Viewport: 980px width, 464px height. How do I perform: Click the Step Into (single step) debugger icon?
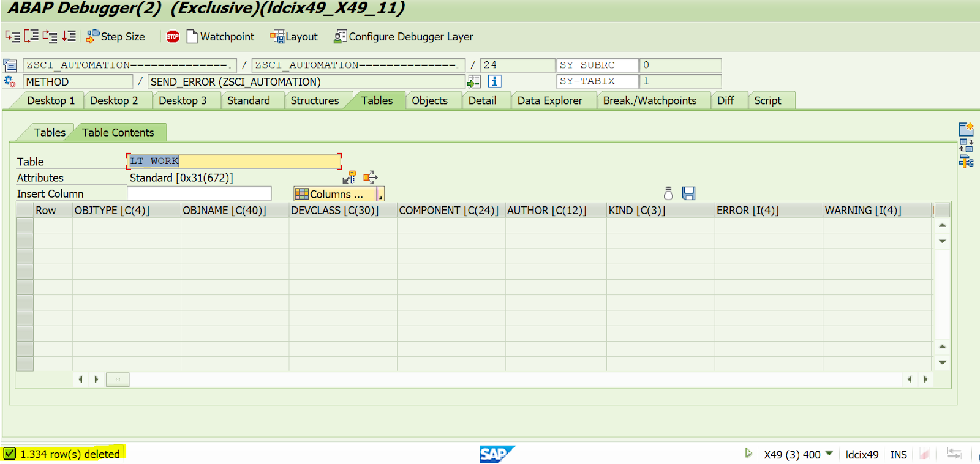pyautogui.click(x=13, y=36)
